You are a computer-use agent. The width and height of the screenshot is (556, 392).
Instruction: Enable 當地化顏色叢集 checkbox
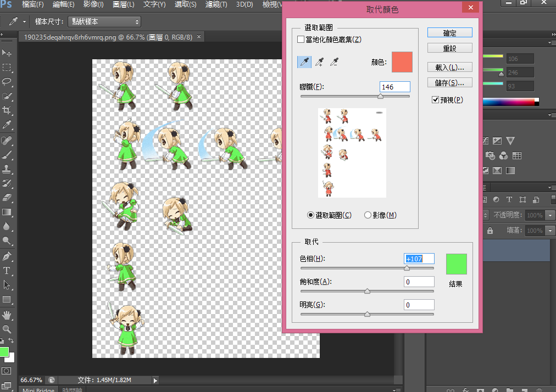[301, 40]
